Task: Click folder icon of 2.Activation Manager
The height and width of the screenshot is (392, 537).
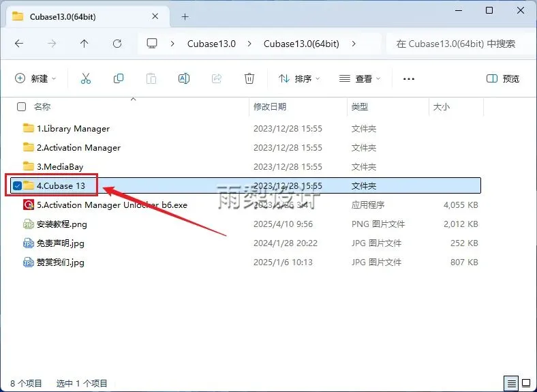Action: (29, 147)
